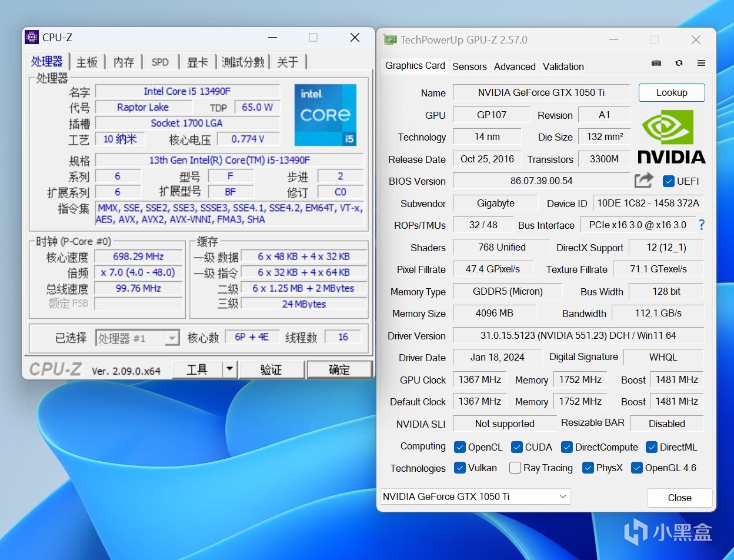Screen dimensions: 734x560
Task: Click the CPU-Z title bar app icon
Action: click(32, 38)
